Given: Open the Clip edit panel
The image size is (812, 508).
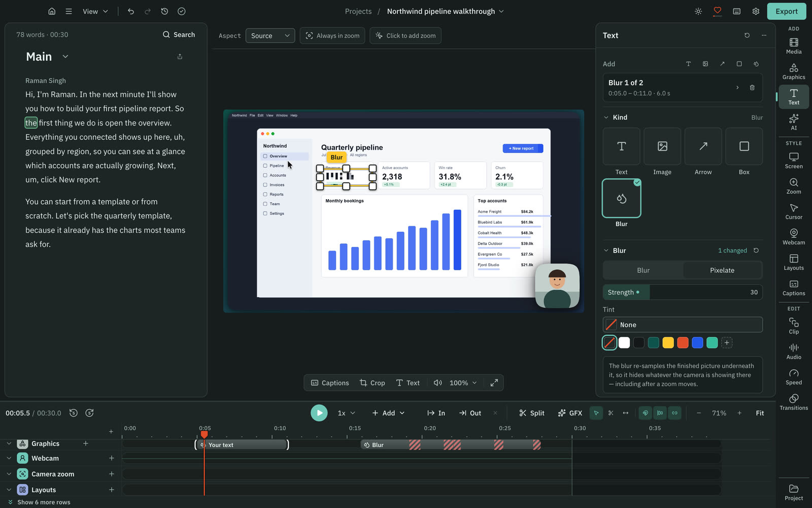Looking at the screenshot, I should coord(794,326).
